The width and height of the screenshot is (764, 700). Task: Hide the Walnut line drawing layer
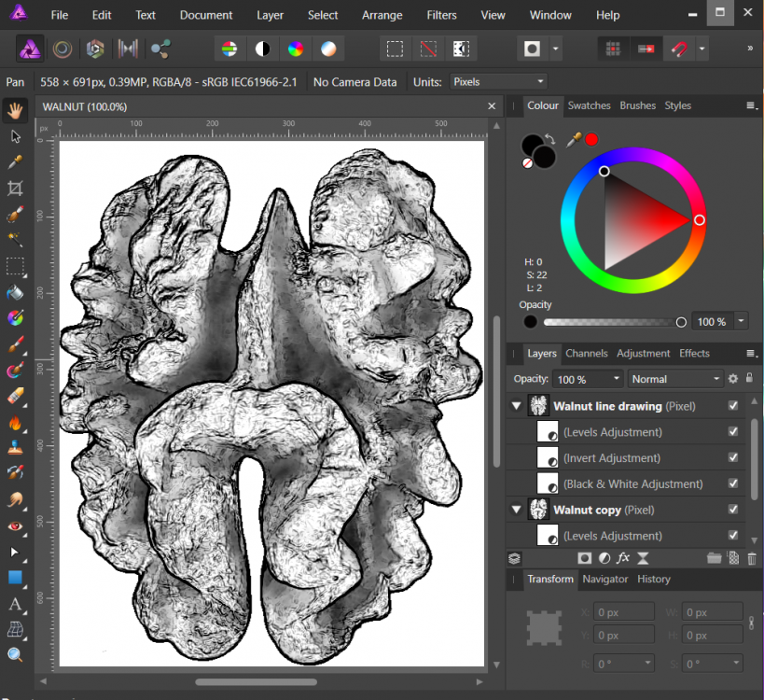pos(732,406)
